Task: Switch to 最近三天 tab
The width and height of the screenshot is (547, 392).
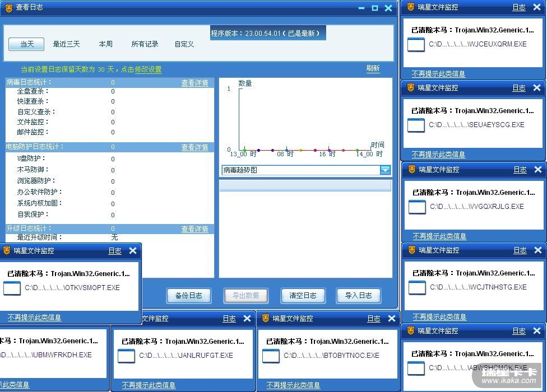Action: click(x=66, y=44)
